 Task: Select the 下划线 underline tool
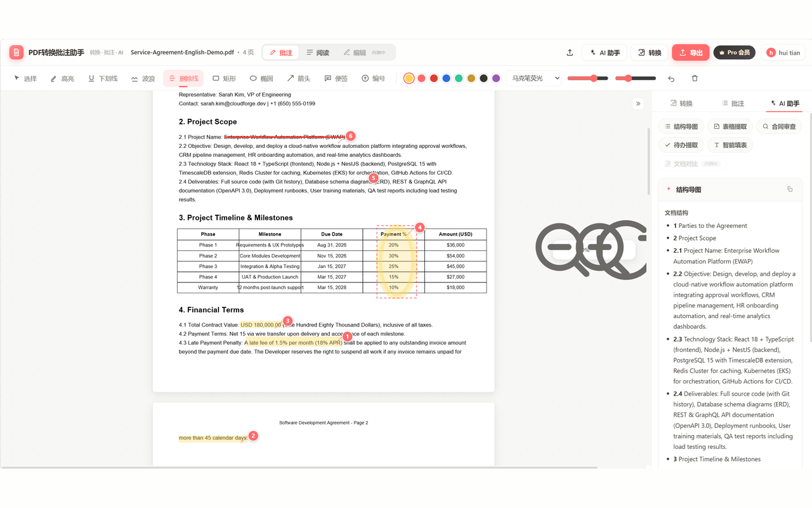click(103, 78)
